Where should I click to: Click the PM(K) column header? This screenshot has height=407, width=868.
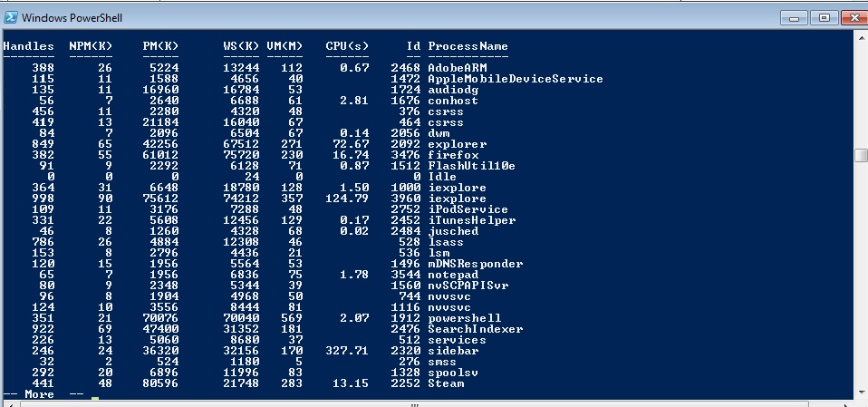click(x=160, y=46)
